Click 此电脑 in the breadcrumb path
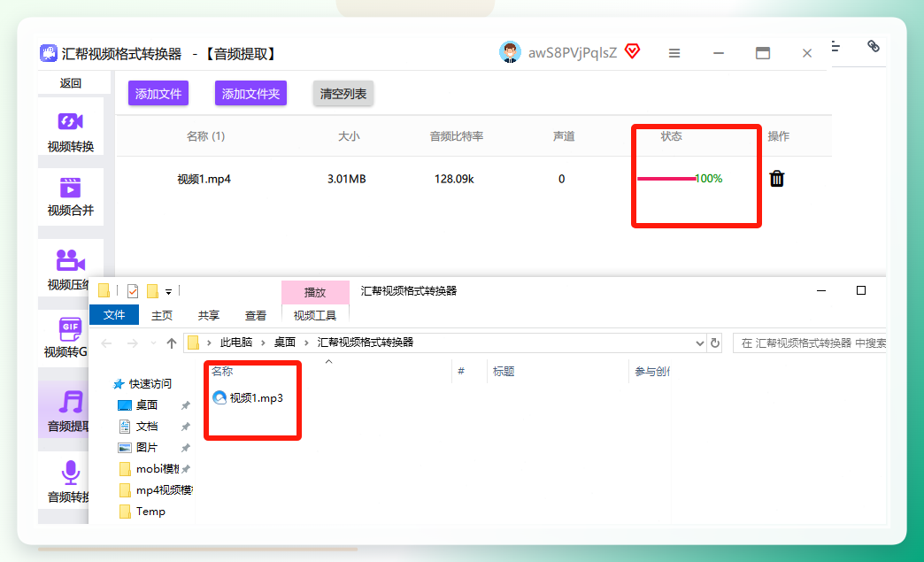The image size is (924, 562). pyautogui.click(x=236, y=343)
